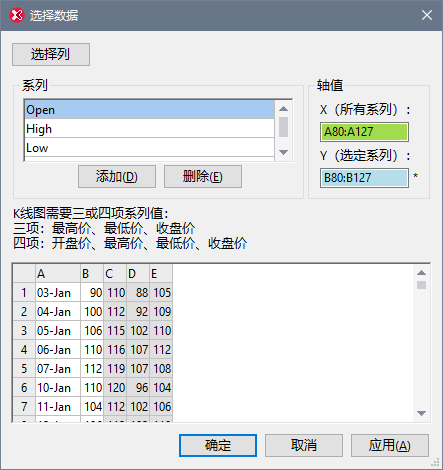Select the Open series in list
This screenshot has height=470, width=443.
pos(150,110)
